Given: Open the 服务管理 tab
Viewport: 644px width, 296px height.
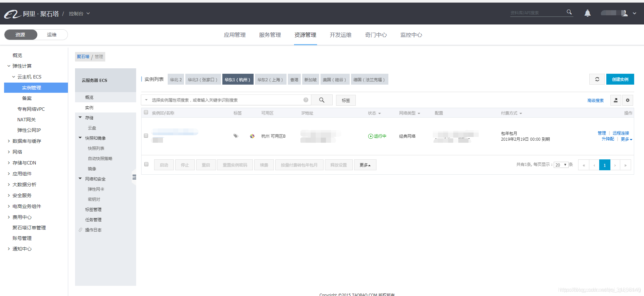Looking at the screenshot, I should point(270,35).
